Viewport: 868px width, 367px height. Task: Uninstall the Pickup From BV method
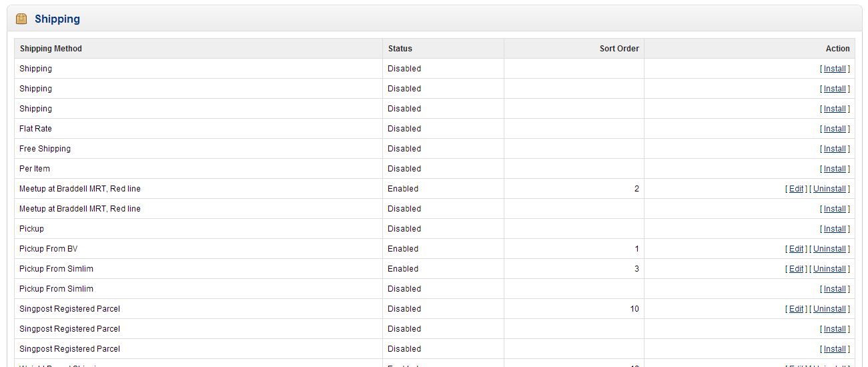point(829,249)
